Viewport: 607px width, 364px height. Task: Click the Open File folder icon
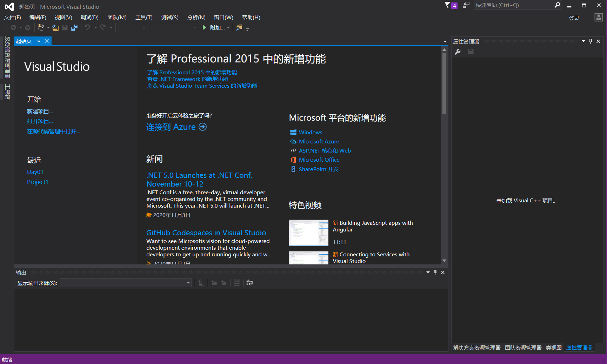click(x=55, y=28)
